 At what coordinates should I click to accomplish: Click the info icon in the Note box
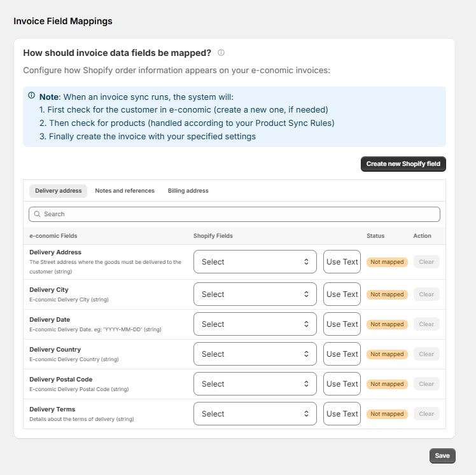click(32, 95)
